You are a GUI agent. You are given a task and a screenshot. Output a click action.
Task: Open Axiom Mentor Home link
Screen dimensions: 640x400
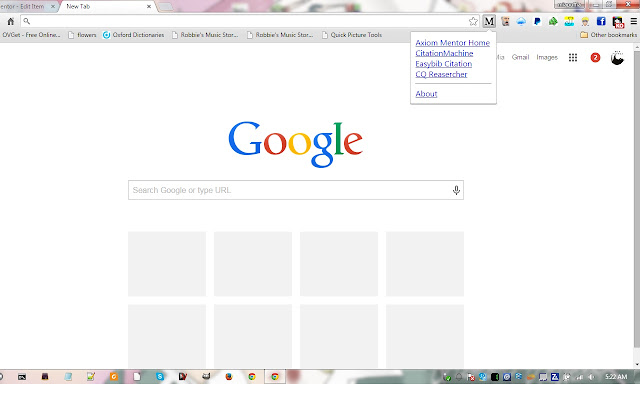[452, 43]
